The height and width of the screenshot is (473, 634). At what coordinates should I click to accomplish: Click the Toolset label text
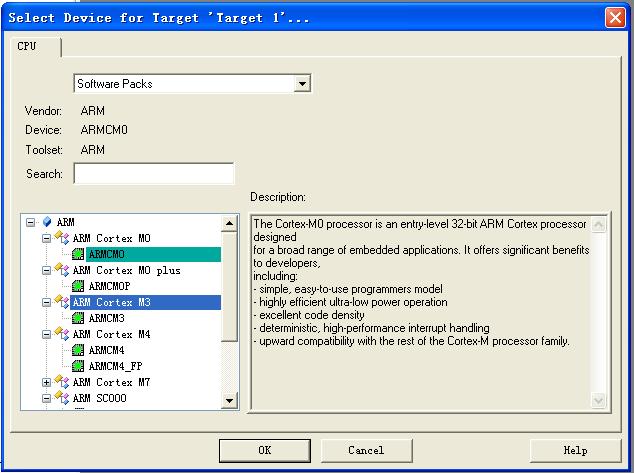[44, 150]
